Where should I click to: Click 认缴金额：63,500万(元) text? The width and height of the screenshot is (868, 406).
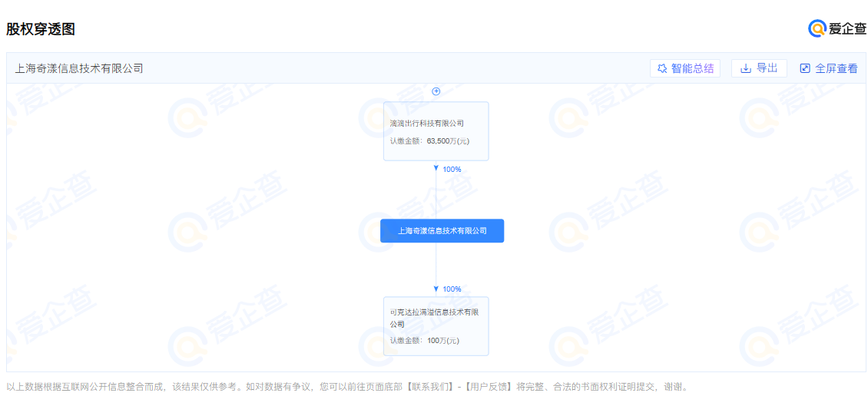pos(429,141)
